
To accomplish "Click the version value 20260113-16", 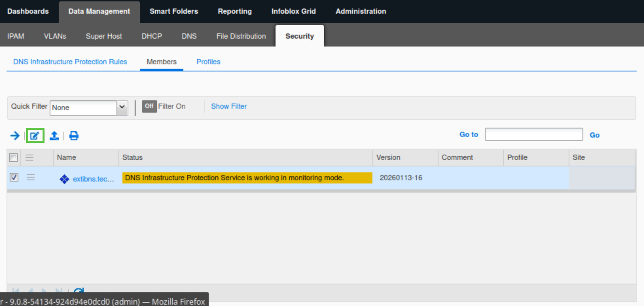I will pos(401,178).
